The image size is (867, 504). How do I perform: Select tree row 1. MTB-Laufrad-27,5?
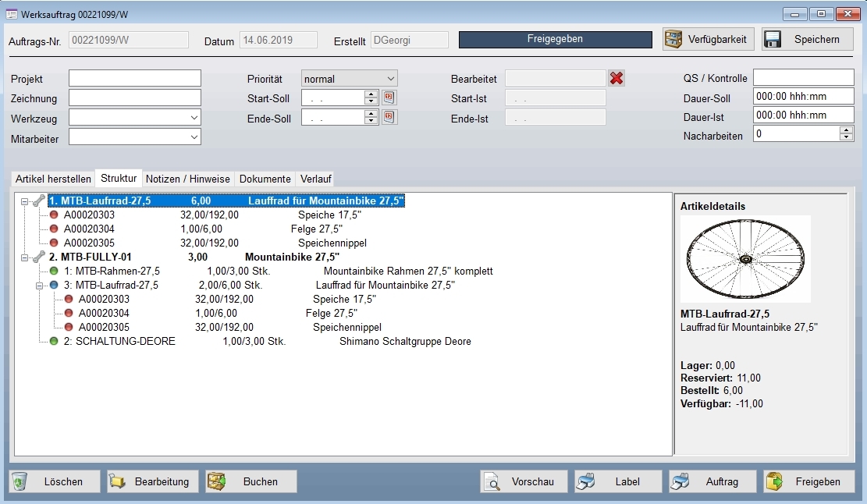(x=227, y=201)
